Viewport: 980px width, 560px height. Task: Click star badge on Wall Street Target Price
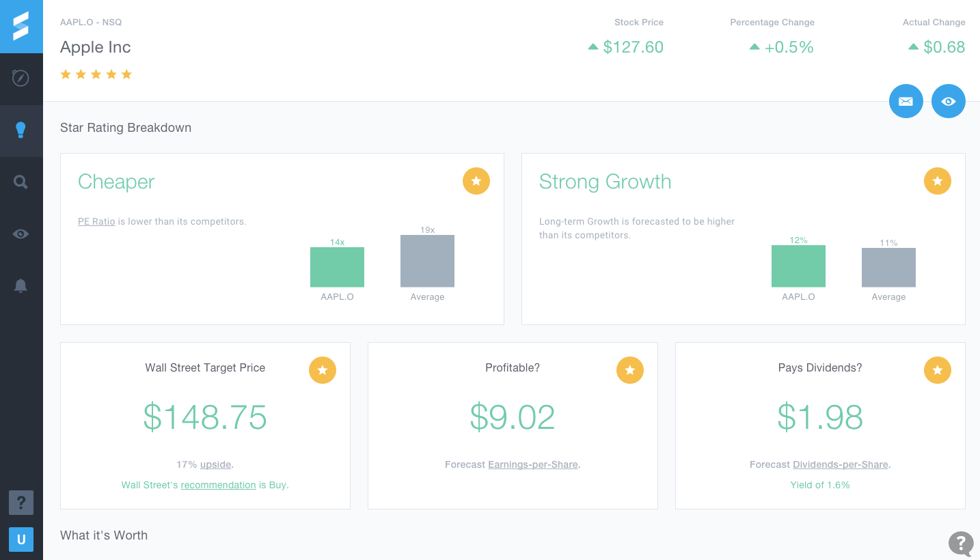tap(323, 370)
